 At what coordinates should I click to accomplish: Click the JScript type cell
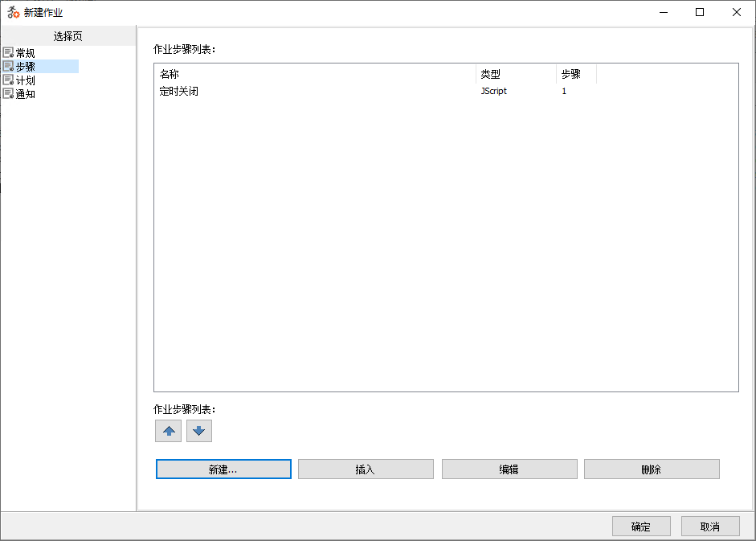pos(494,91)
